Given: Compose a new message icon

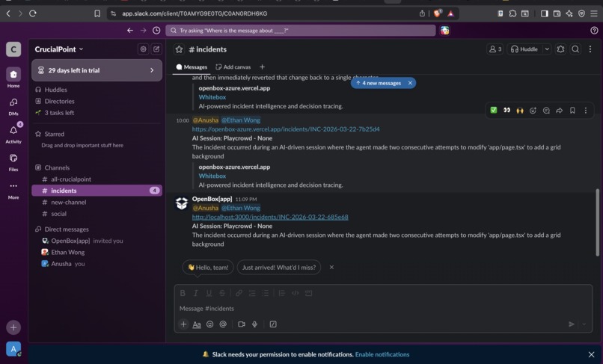Looking at the screenshot, I should pos(156,49).
